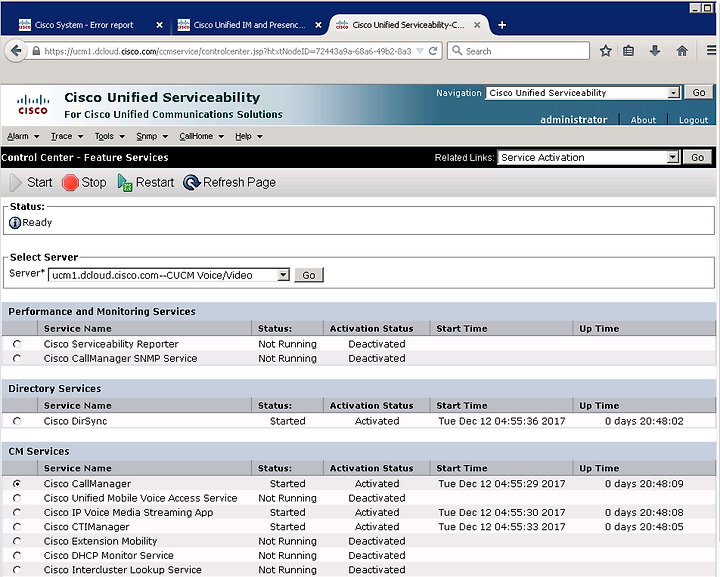Bookmark this page with the star icon
This screenshot has width=720, height=577.
click(x=606, y=51)
